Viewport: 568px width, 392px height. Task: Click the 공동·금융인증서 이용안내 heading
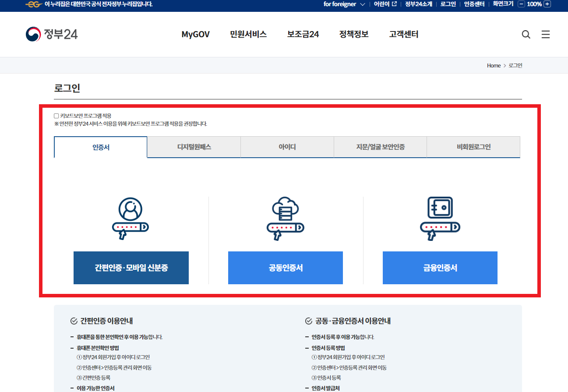click(353, 321)
